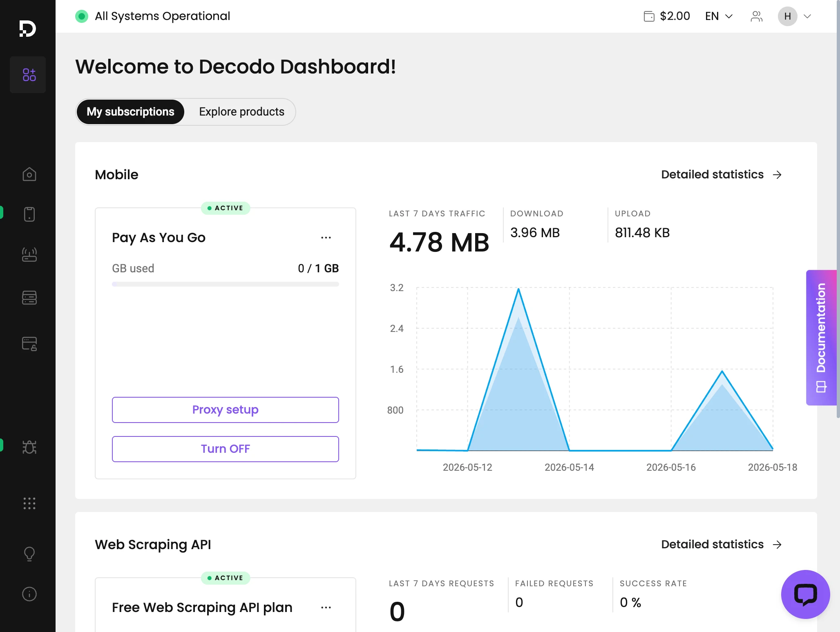Open Pay As You Go options menu
Viewport: 840px width, 632px height.
[x=326, y=238]
